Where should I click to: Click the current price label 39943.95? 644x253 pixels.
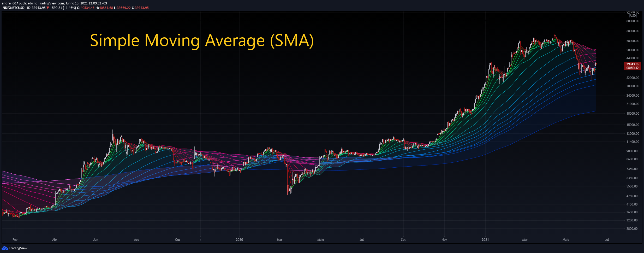633,64
